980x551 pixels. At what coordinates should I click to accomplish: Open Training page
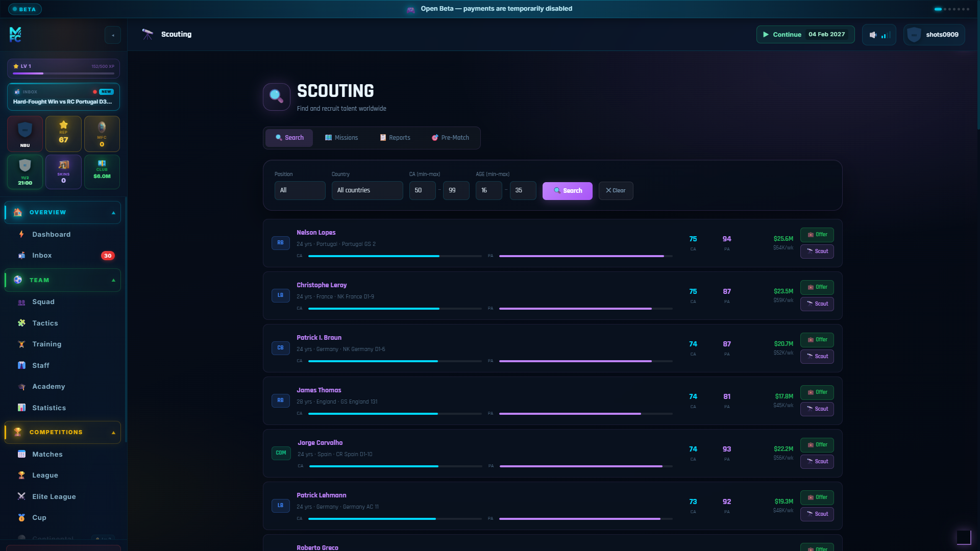[x=62, y=344]
